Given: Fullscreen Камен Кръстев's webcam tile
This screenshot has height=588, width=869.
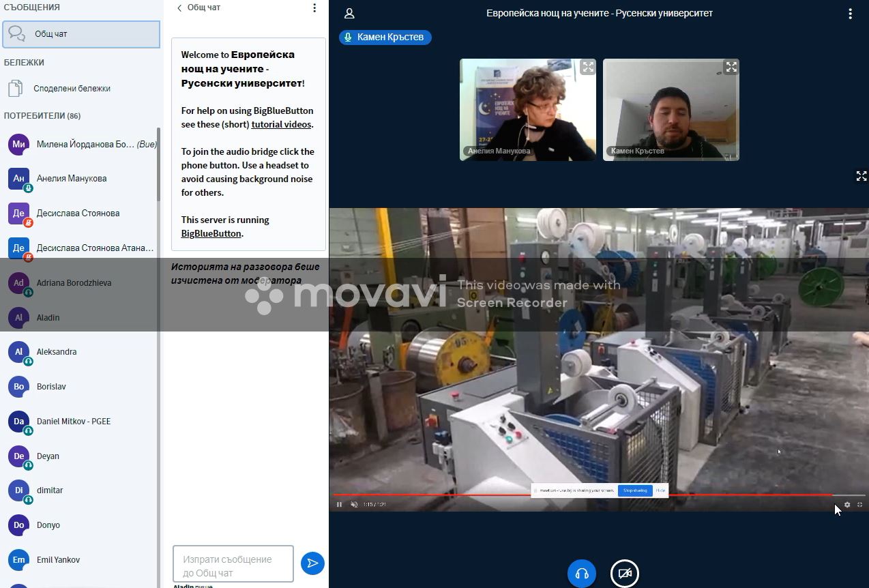Looking at the screenshot, I should click(731, 67).
